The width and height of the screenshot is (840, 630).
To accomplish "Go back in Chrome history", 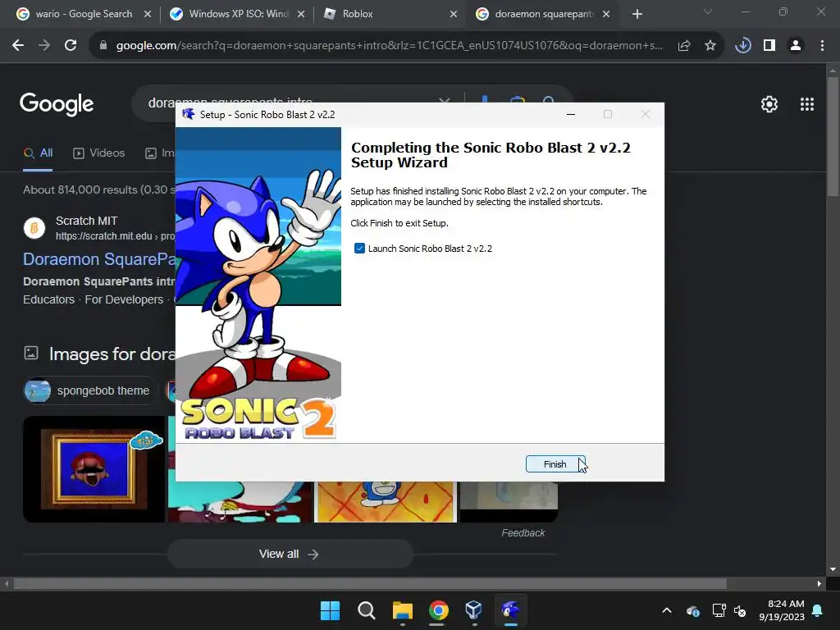I will (18, 46).
